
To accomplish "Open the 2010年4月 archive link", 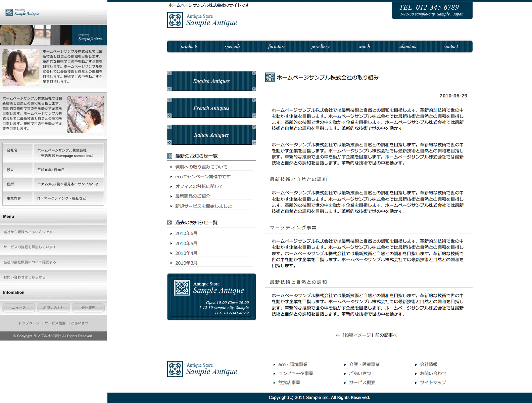I will pyautogui.click(x=186, y=253).
